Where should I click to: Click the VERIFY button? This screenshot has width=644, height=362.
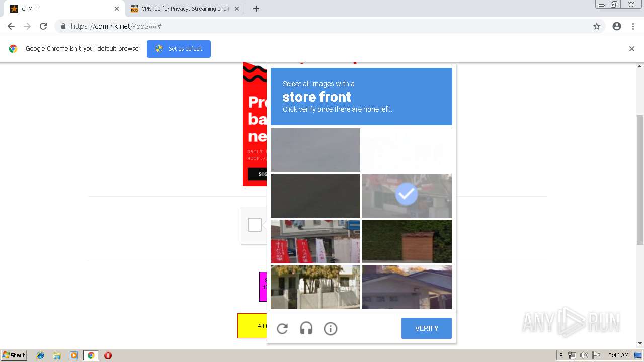[x=427, y=328]
